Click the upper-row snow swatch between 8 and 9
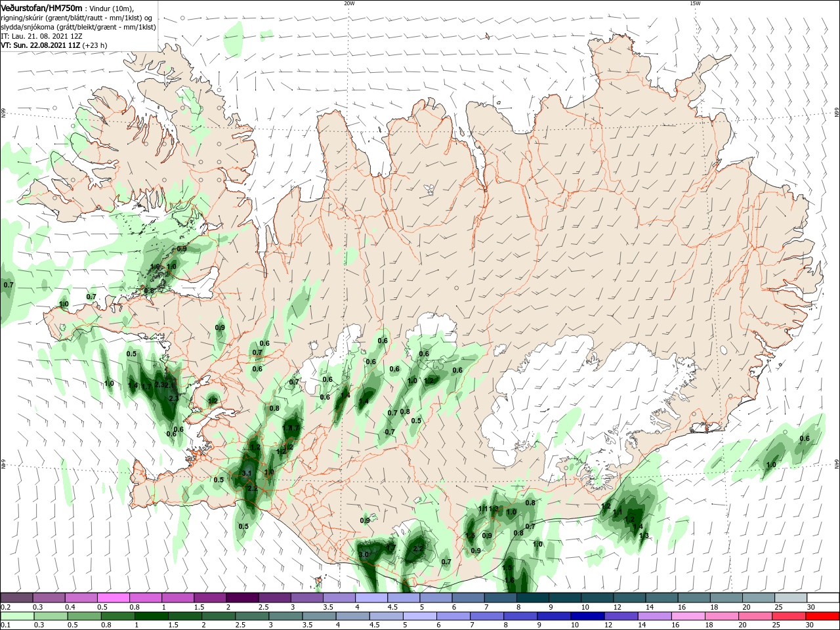Viewport: 840px width, 630px height. [x=532, y=598]
